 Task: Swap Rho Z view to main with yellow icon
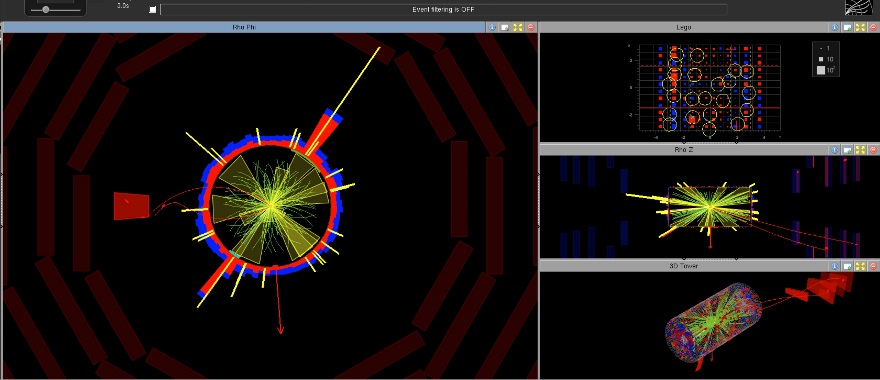pos(860,150)
